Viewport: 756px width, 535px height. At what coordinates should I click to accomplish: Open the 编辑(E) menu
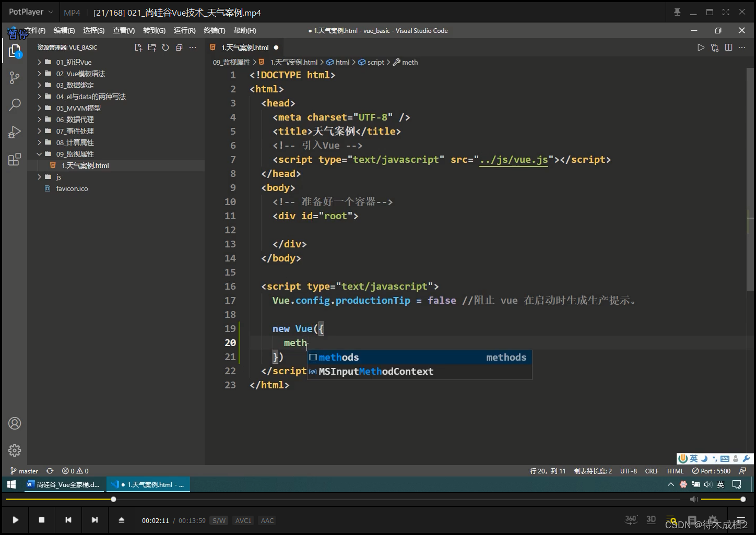[64, 31]
